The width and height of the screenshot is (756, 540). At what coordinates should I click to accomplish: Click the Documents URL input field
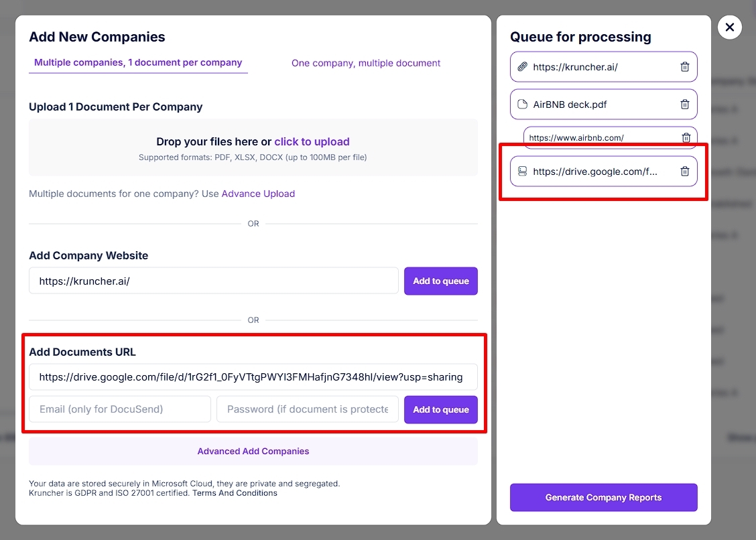253,377
